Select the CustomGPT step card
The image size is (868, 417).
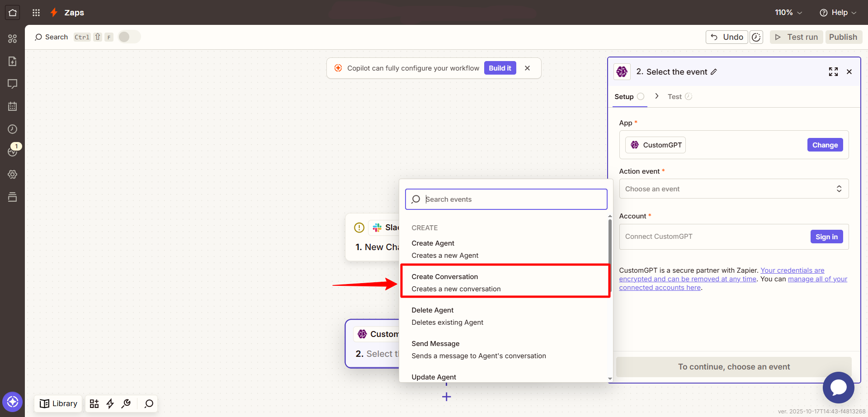point(372,344)
